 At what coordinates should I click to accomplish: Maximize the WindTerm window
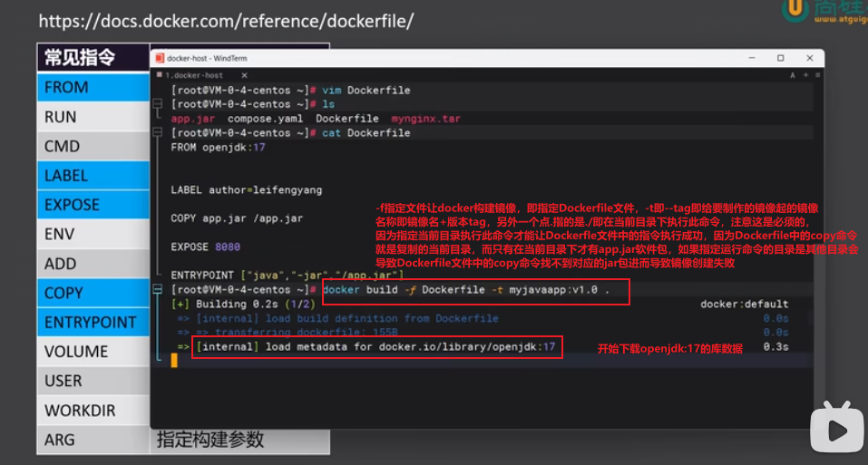781,58
